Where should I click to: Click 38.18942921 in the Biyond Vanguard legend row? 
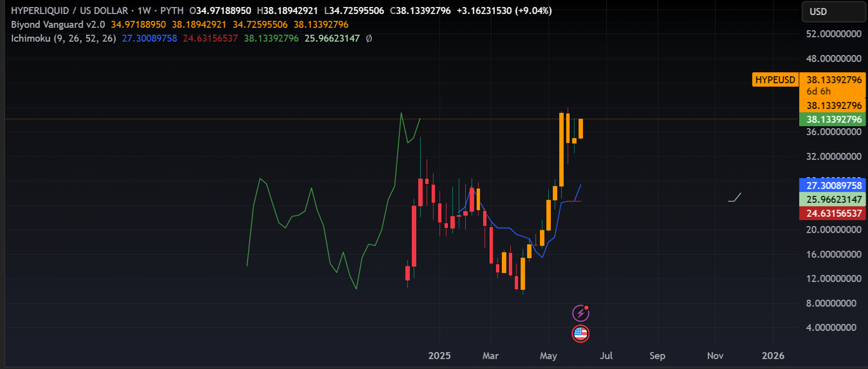click(x=199, y=25)
